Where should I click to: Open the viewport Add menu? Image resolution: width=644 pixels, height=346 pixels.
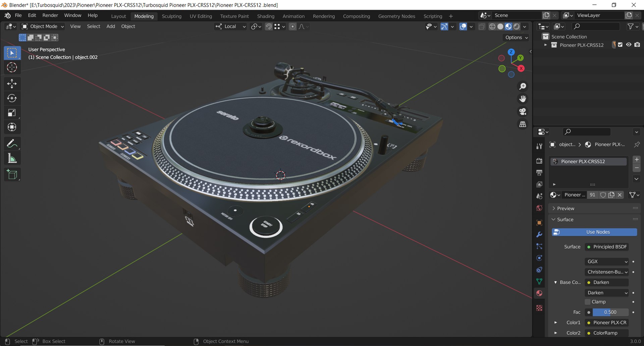(111, 26)
